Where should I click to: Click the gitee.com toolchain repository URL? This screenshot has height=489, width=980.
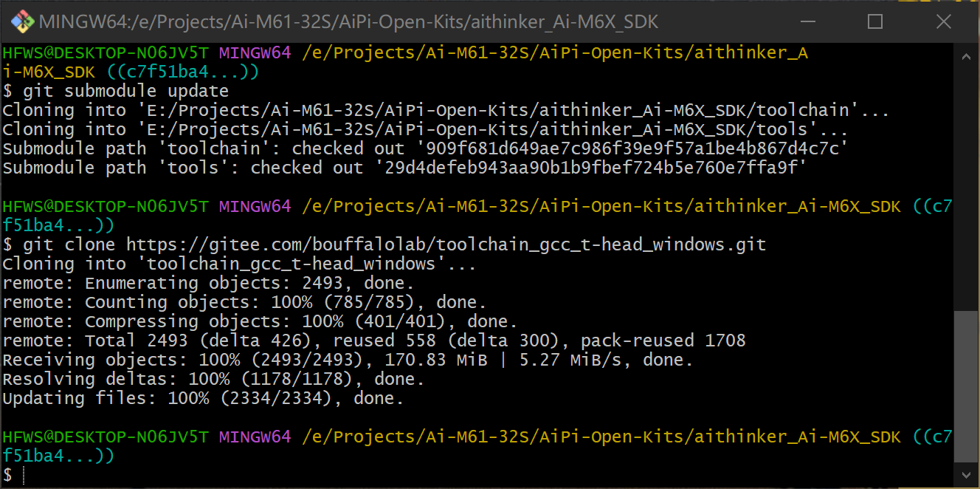446,244
